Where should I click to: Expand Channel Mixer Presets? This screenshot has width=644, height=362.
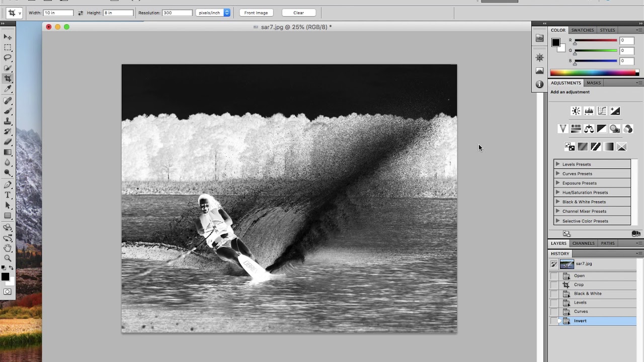click(557, 211)
